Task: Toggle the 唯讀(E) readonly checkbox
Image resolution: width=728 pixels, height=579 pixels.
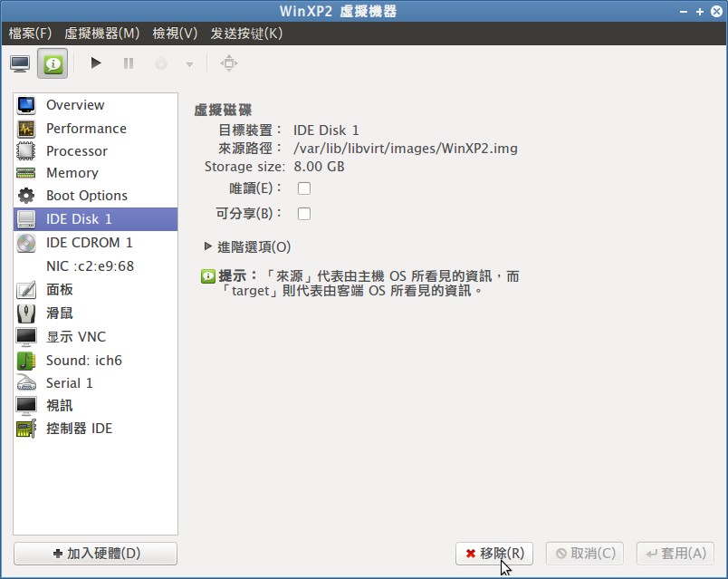Action: pos(304,188)
